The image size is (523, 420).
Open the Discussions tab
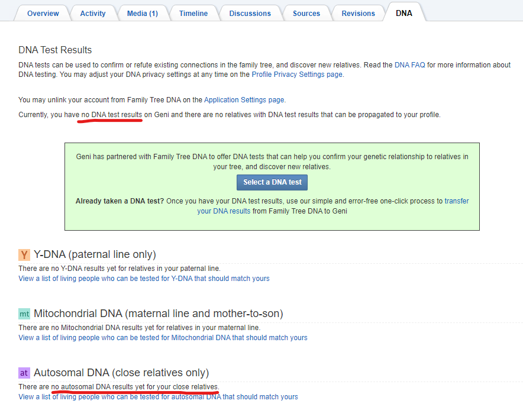coord(250,13)
